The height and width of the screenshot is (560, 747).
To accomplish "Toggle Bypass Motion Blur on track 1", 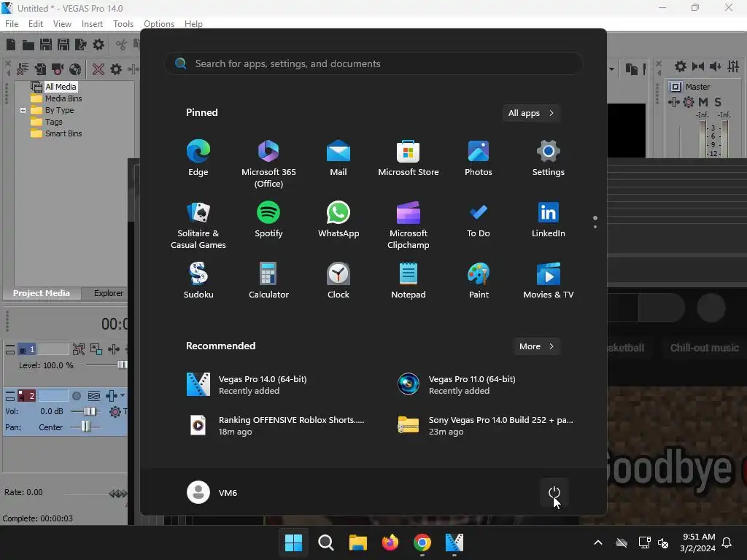I will (79, 349).
